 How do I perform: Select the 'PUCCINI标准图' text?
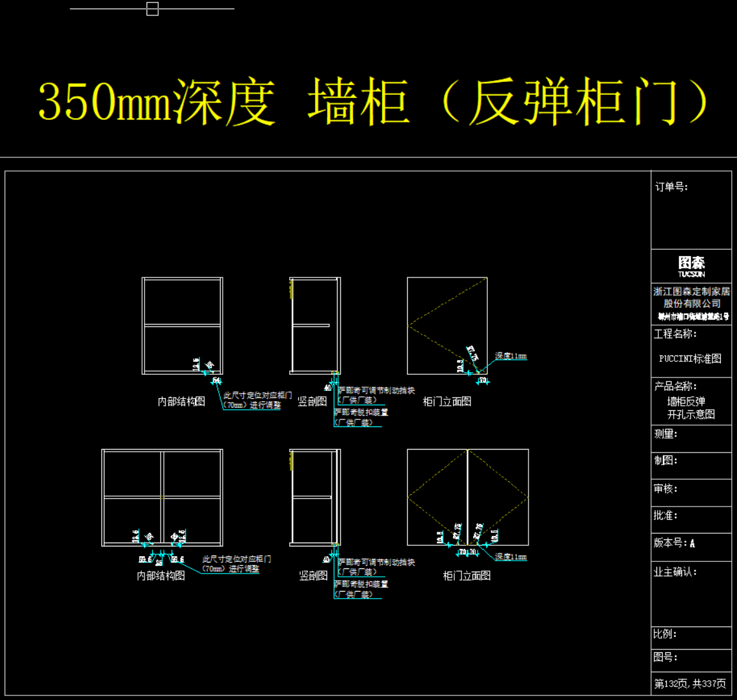690,359
